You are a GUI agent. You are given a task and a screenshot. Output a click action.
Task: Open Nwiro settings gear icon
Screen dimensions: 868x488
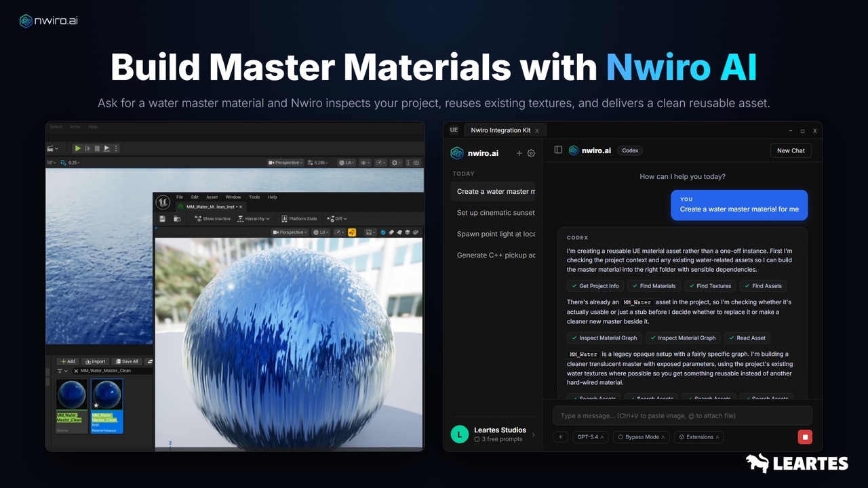(531, 153)
